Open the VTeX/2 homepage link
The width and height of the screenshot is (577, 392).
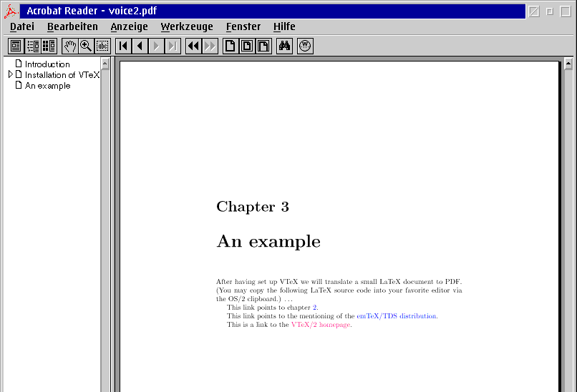pyautogui.click(x=321, y=325)
